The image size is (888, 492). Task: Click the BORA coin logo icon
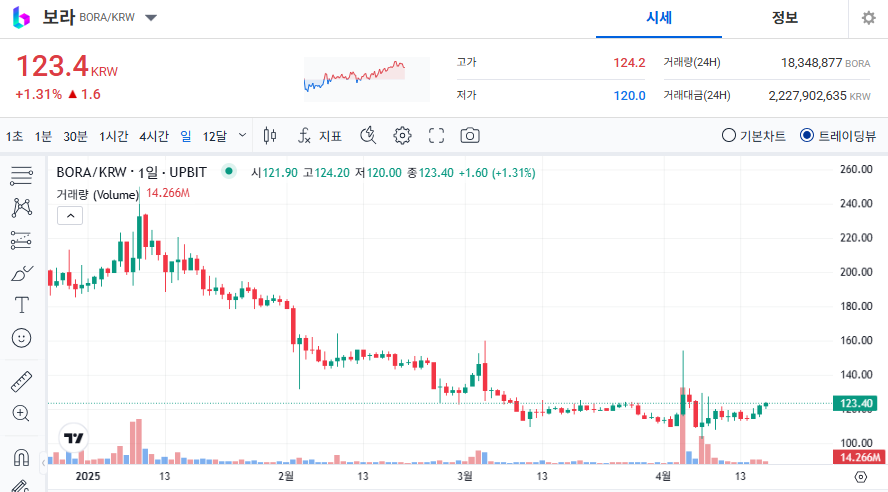click(x=21, y=18)
